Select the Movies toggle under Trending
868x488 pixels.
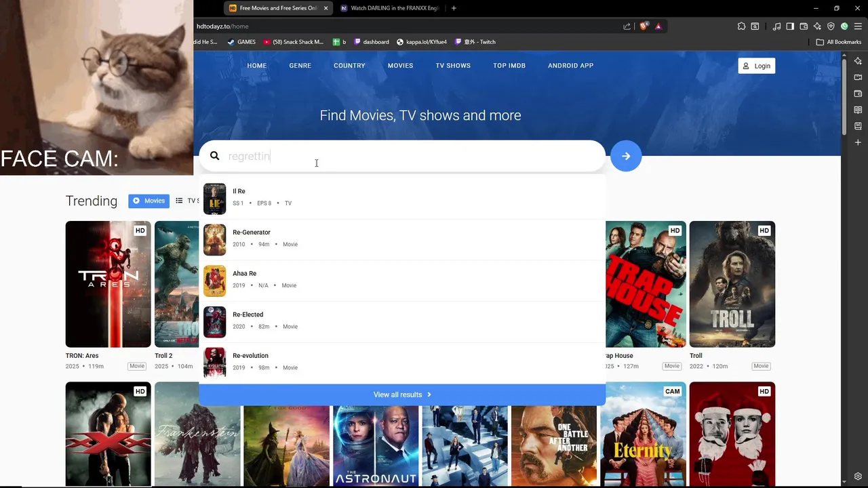tap(149, 201)
